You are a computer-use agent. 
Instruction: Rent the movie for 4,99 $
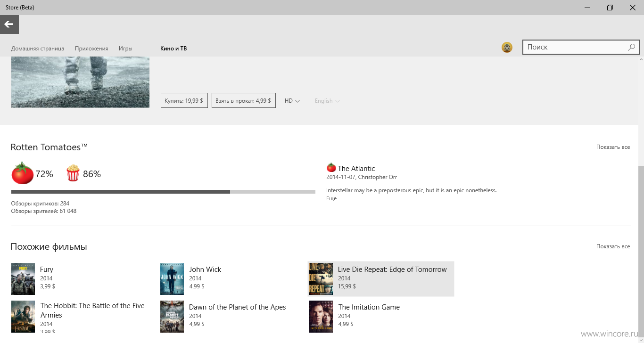pyautogui.click(x=243, y=100)
